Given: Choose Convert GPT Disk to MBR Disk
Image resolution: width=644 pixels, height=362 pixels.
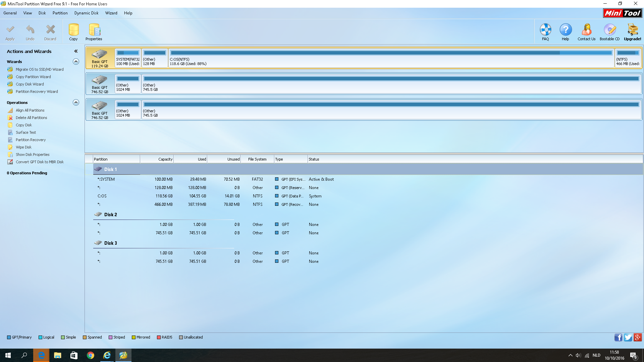Looking at the screenshot, I should [x=40, y=162].
